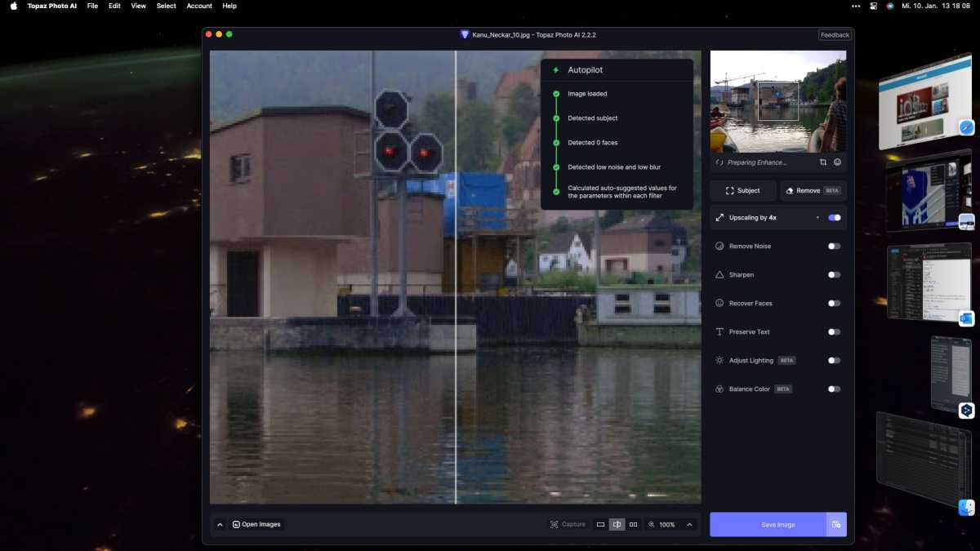This screenshot has height=551, width=980.
Task: Turn on the Balance Color toggle
Action: (x=834, y=389)
